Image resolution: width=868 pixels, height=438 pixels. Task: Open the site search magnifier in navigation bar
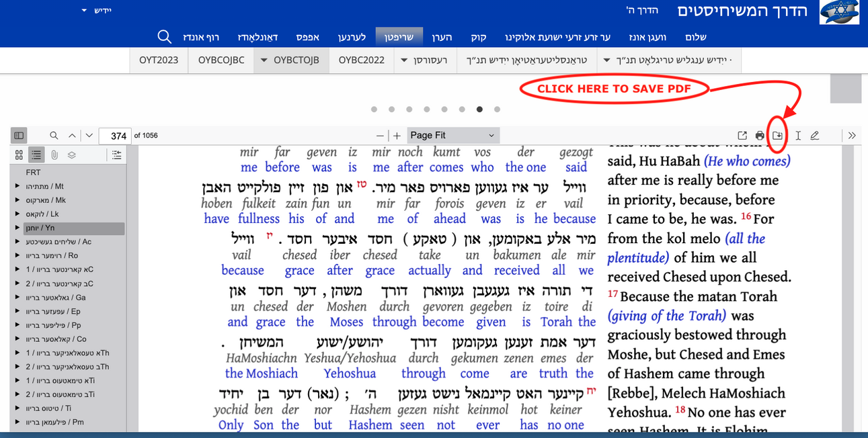(164, 36)
